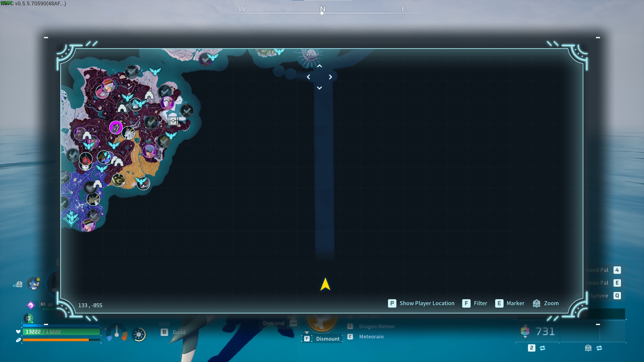Click the party pal portrait with lock
This screenshot has width=644, height=362.
pos(34,284)
